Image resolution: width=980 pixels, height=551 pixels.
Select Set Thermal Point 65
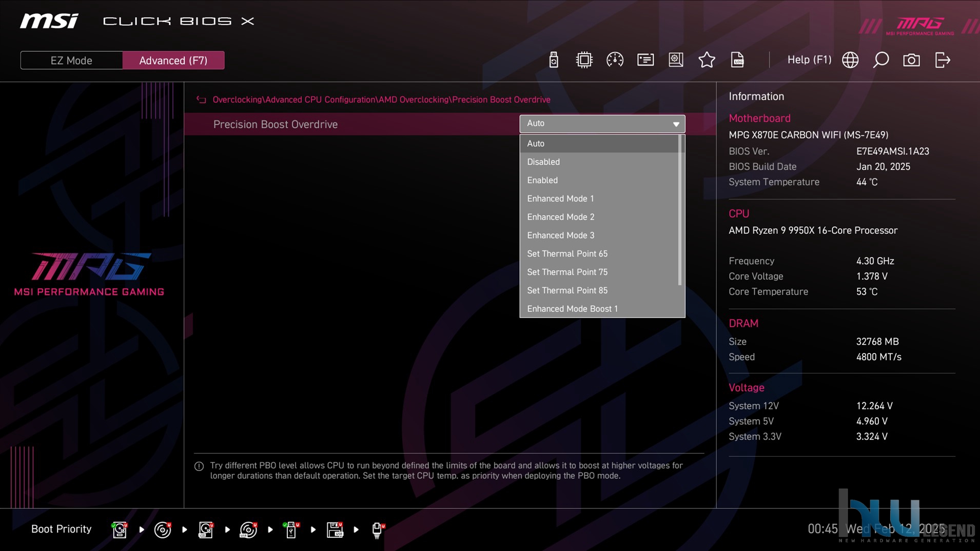(x=599, y=254)
